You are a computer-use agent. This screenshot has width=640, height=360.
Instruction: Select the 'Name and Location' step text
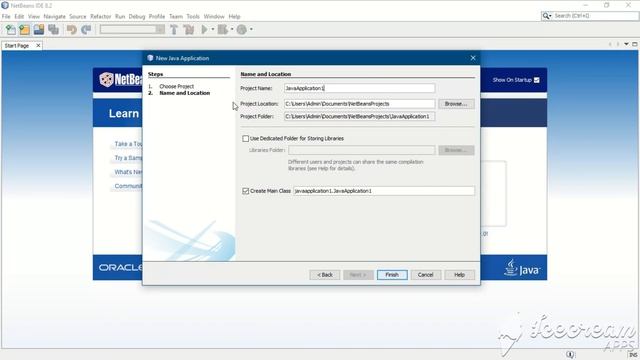click(x=184, y=93)
